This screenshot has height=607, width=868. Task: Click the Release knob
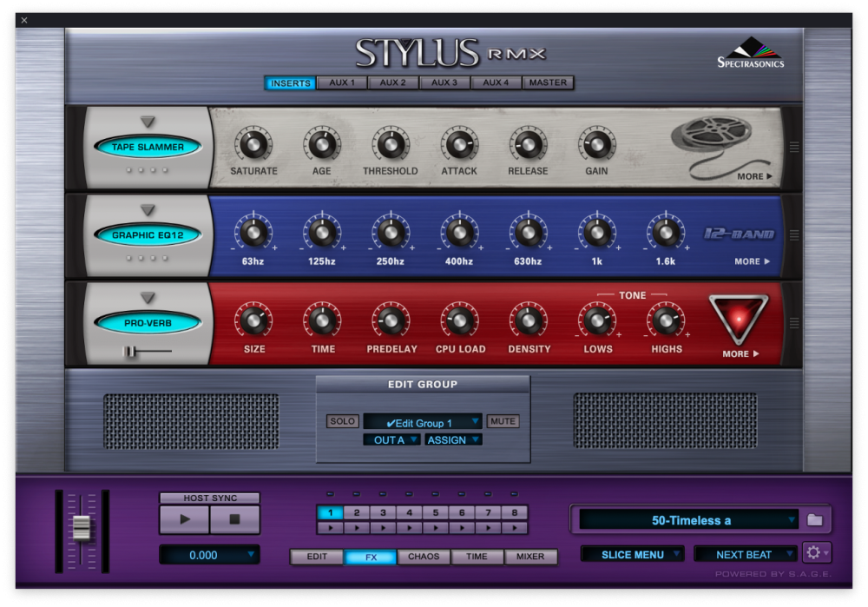click(x=528, y=144)
